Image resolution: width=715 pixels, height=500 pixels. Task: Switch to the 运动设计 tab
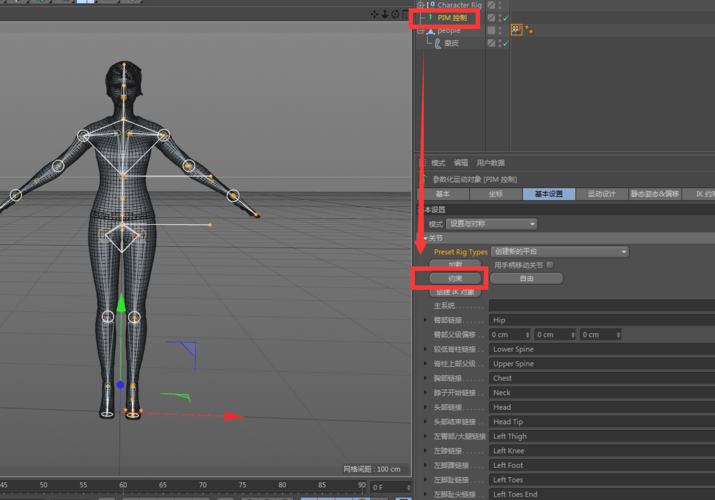point(602,194)
